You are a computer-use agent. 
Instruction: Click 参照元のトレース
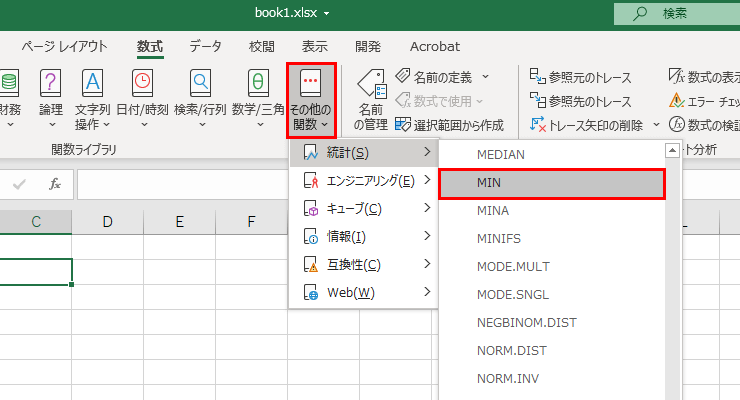coord(580,77)
